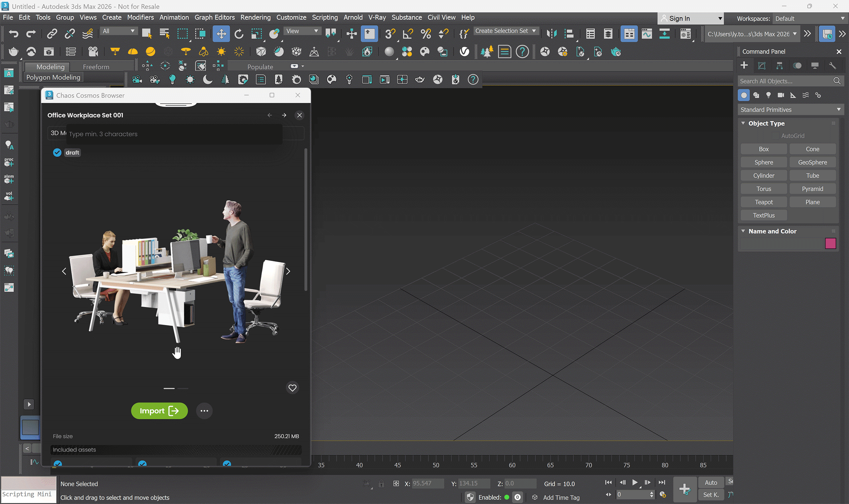
Task: Click the teapot render icon
Action: click(x=13, y=52)
